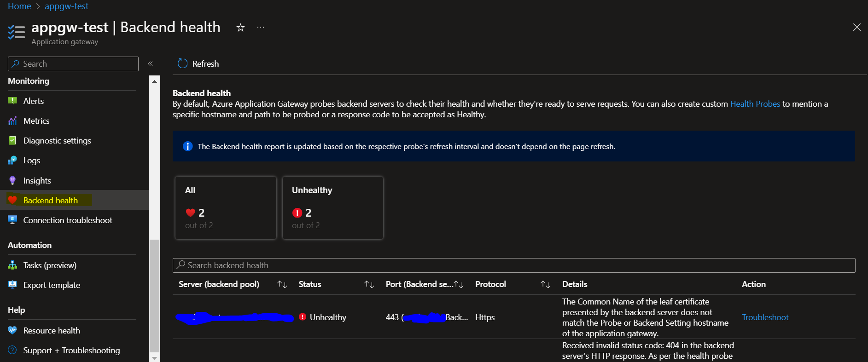Click the application gateway checklist icon

tap(17, 32)
